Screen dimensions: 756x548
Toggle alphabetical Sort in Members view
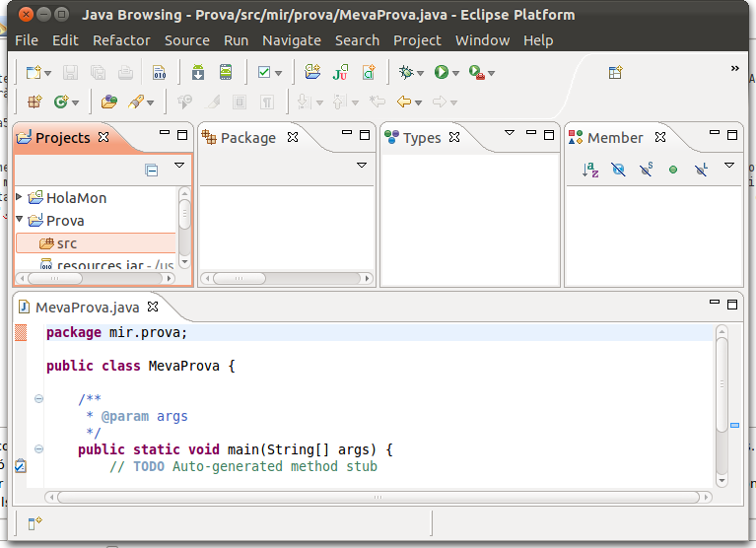pos(590,170)
